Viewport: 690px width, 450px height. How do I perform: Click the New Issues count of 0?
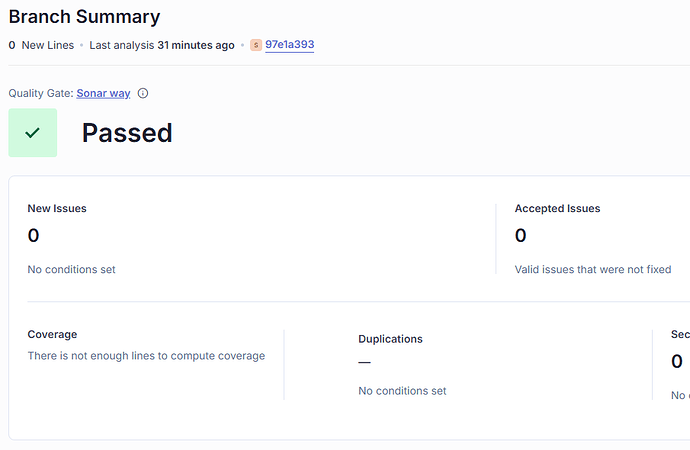tap(33, 235)
